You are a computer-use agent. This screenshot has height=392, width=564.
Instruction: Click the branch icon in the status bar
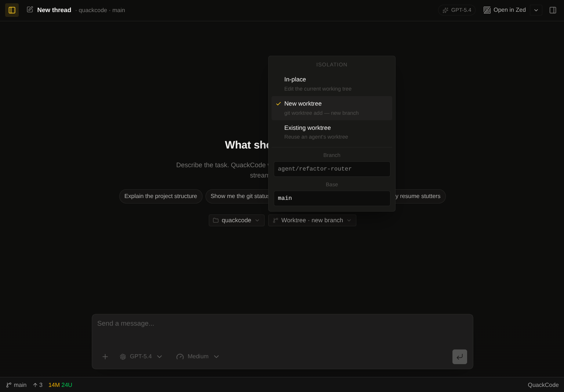pos(9,385)
